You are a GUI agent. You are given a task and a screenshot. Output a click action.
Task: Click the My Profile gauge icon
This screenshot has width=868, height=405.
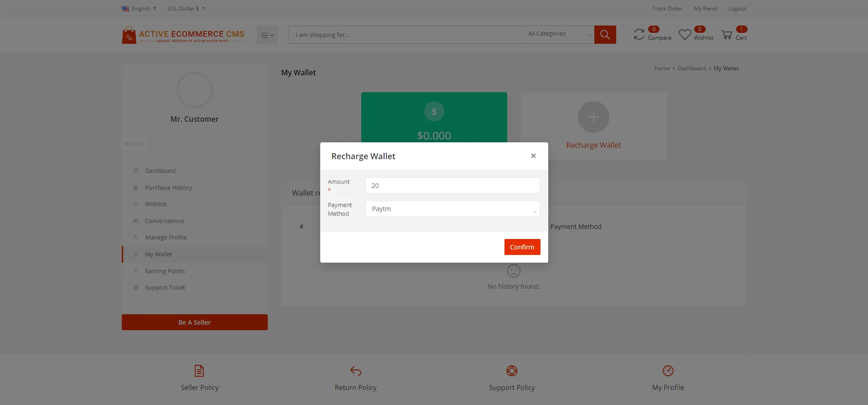pos(668,371)
